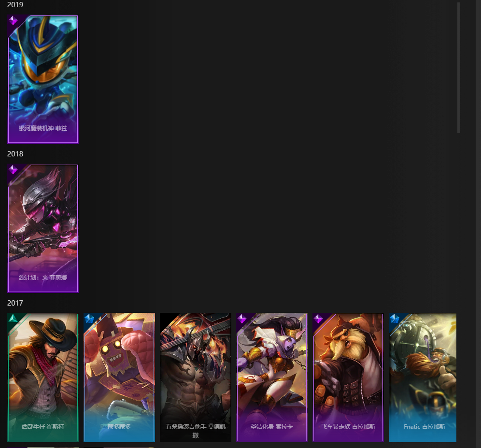Click the blue gem icon on Fnatic 古拉加斯
This screenshot has width=481, height=448.
394,319
